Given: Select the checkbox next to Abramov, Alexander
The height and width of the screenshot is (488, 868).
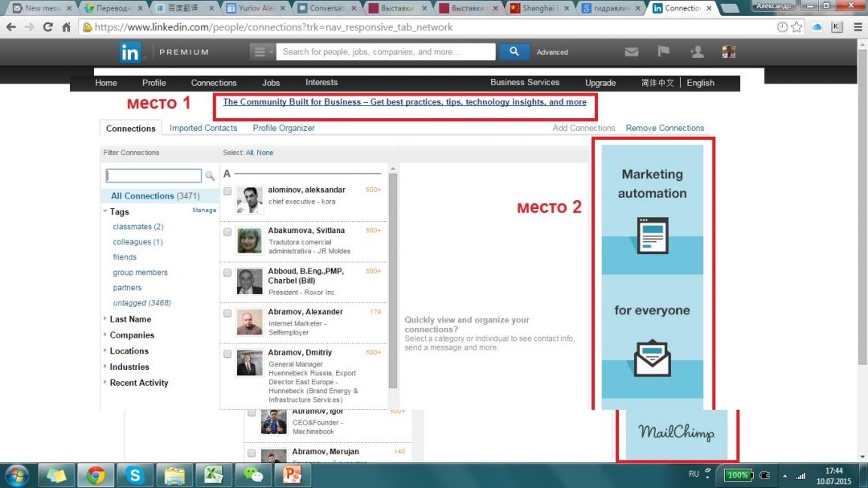Looking at the screenshot, I should tap(227, 313).
